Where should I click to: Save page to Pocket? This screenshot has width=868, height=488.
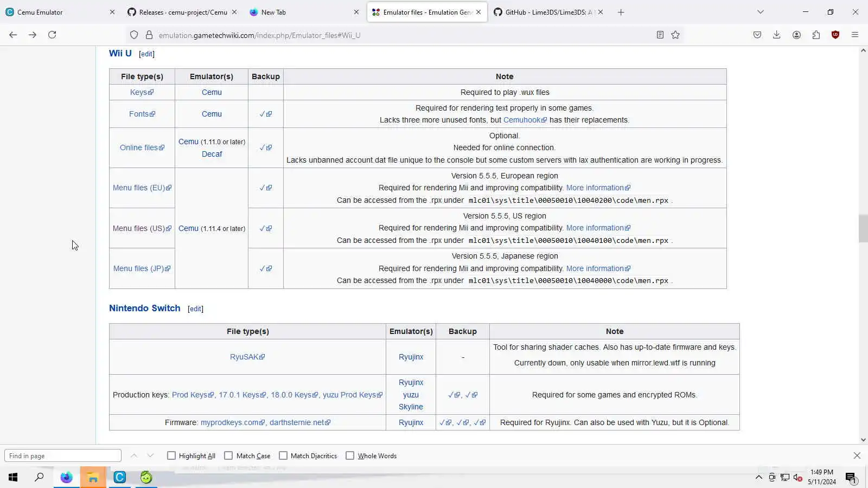pos(757,35)
